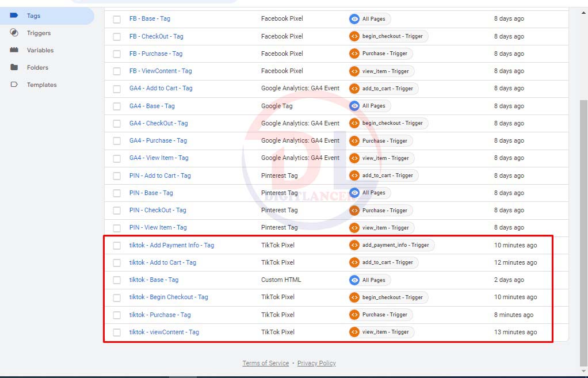Select the FB - Purchase - Tag checkbox
Image resolution: width=588 pixels, height=378 pixels.
pyautogui.click(x=117, y=54)
